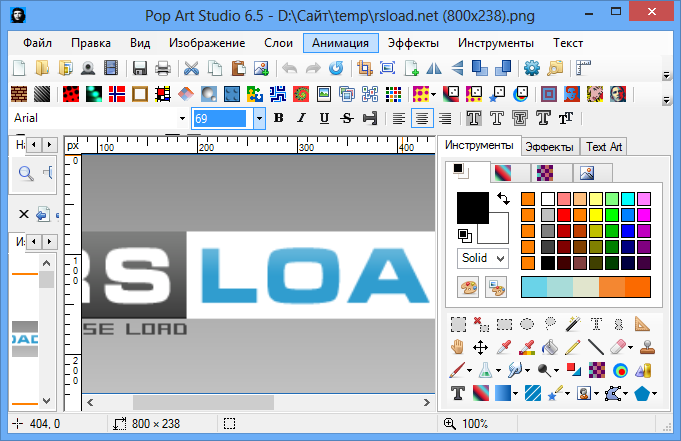Open the Solid fill style dropdown
Screen dimensions: 681x441
pyautogui.click(x=483, y=258)
